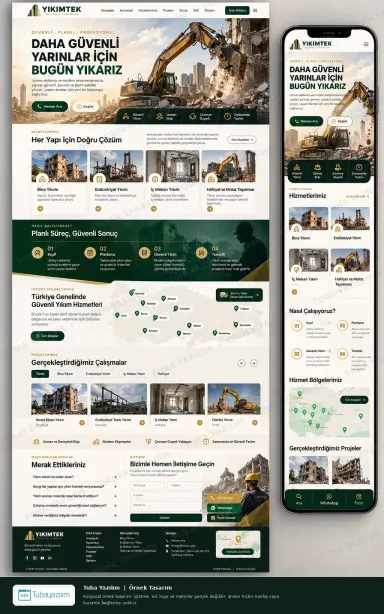Viewport: 384px width, 614px height.
Task: Click the arrow icon on the Fabrika Yıkımı project
Action: 255,423
